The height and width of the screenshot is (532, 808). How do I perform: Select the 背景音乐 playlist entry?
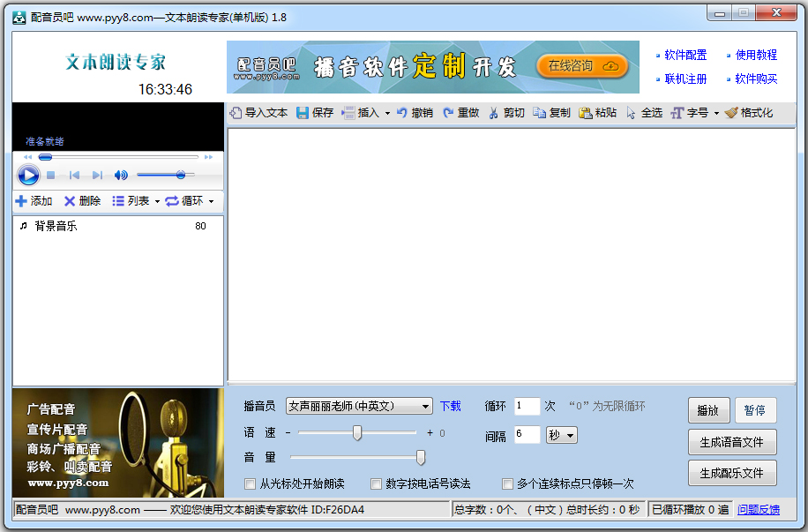[118, 226]
